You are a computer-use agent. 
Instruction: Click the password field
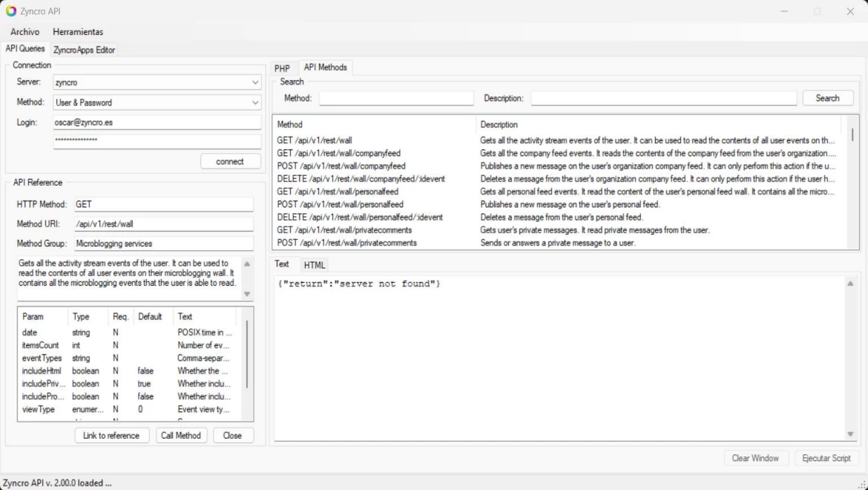(x=157, y=140)
